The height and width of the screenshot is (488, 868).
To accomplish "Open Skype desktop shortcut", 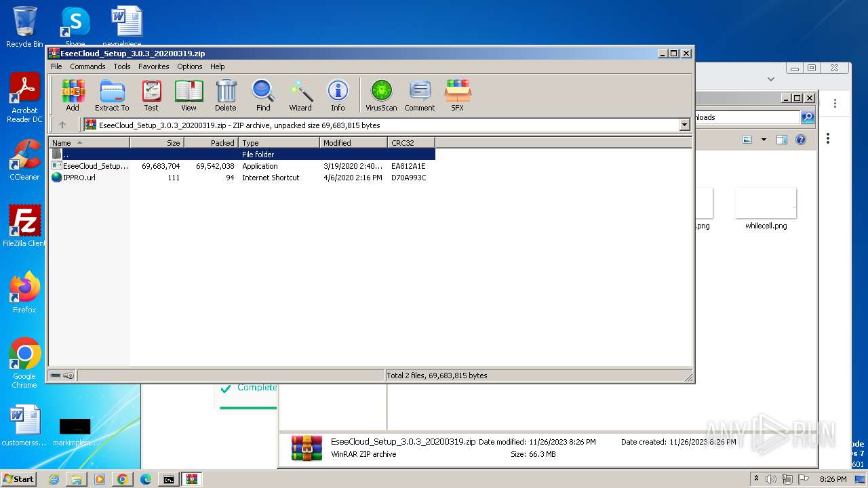I will (x=75, y=27).
